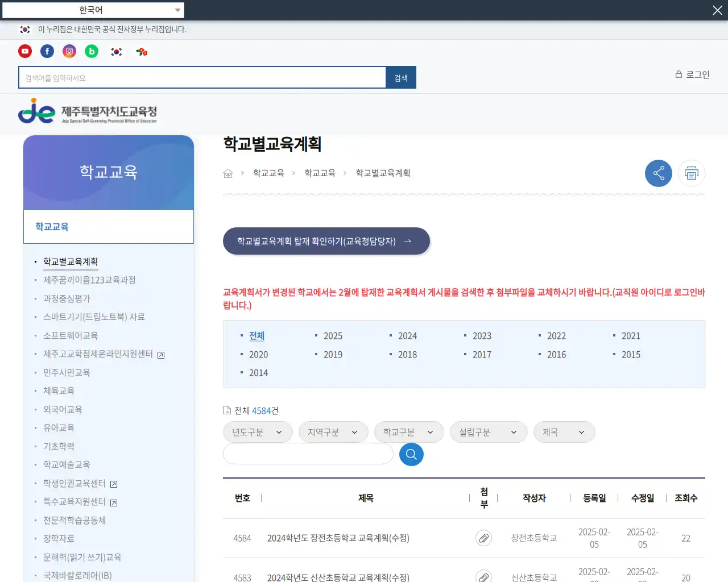Image resolution: width=728 pixels, height=582 pixels.
Task: Open the YouTube social icon
Action: [25, 51]
